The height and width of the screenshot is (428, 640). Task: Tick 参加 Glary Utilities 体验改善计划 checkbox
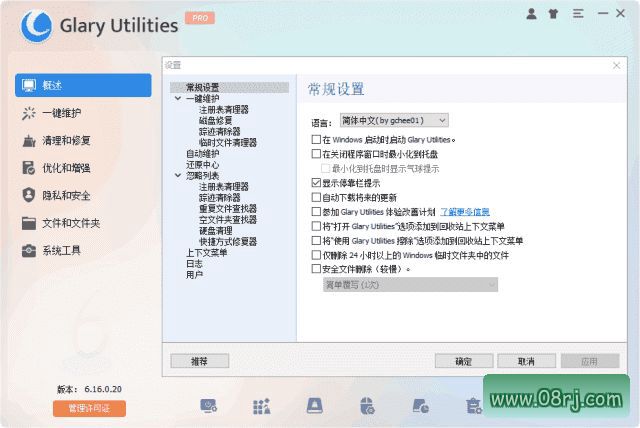coord(316,212)
